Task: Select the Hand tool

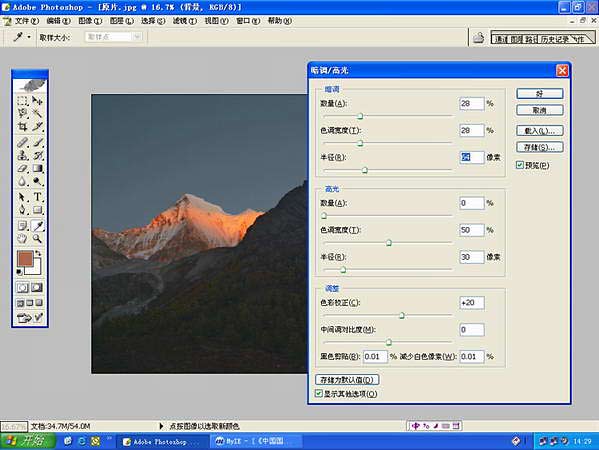Action: (x=23, y=239)
